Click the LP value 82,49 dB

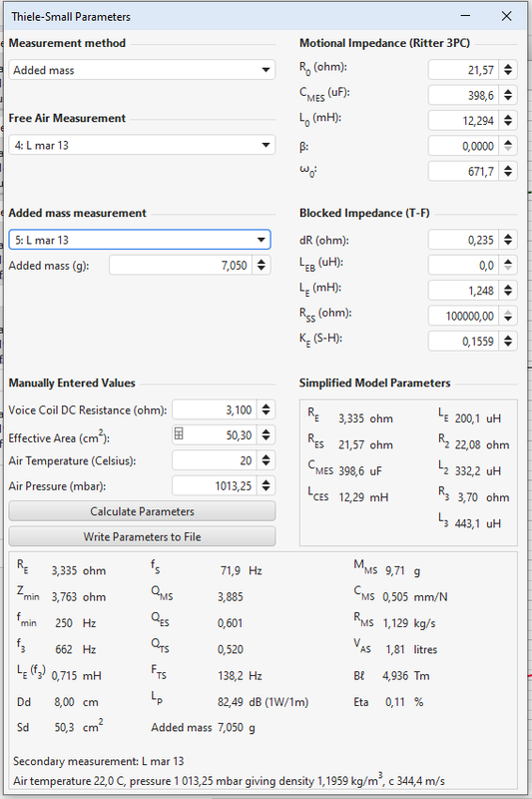pos(264,702)
